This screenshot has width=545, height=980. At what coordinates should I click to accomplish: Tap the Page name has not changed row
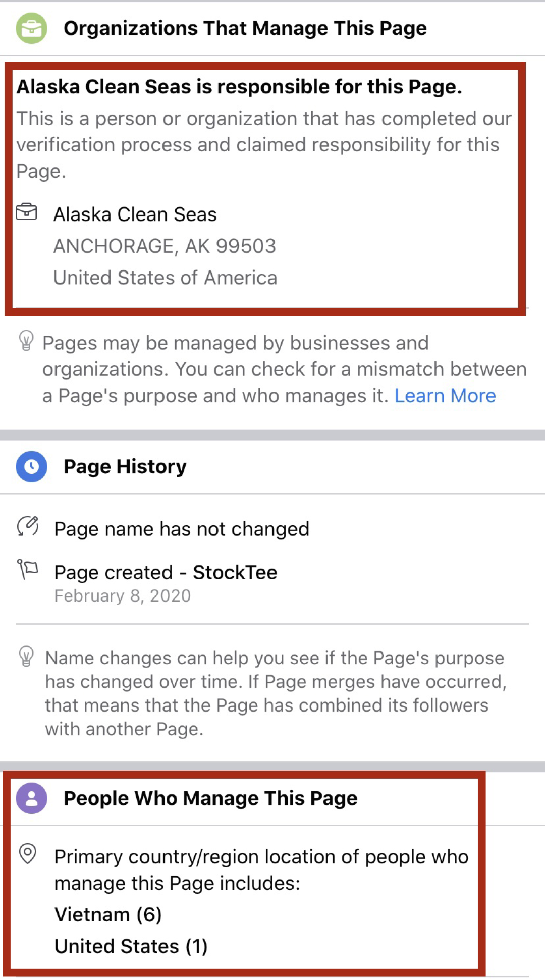182,529
